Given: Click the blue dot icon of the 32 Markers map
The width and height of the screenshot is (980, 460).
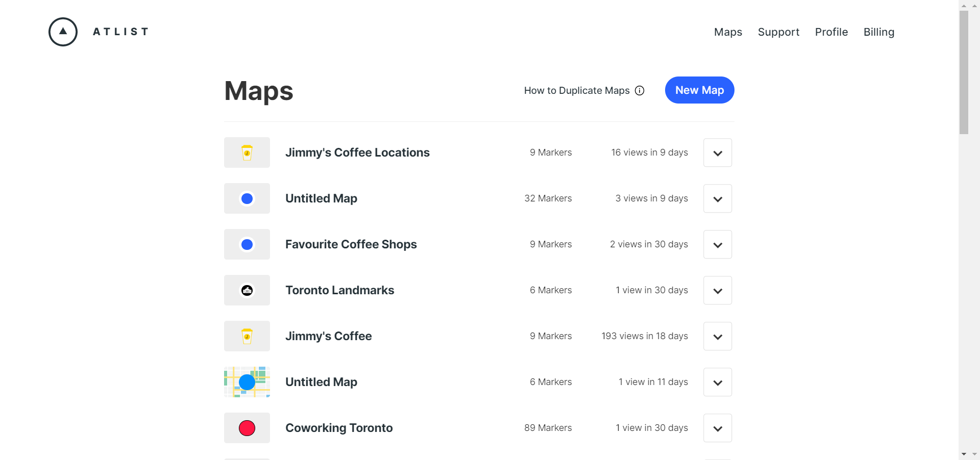Looking at the screenshot, I should 247,198.
